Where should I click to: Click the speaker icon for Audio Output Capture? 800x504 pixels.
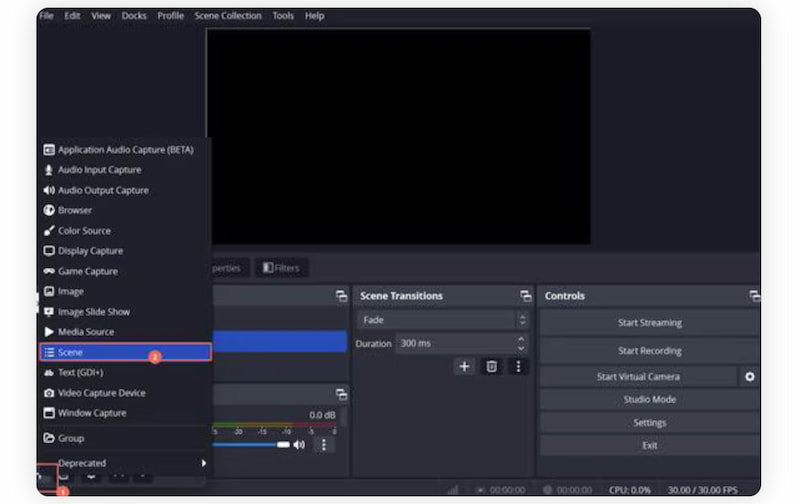[49, 190]
